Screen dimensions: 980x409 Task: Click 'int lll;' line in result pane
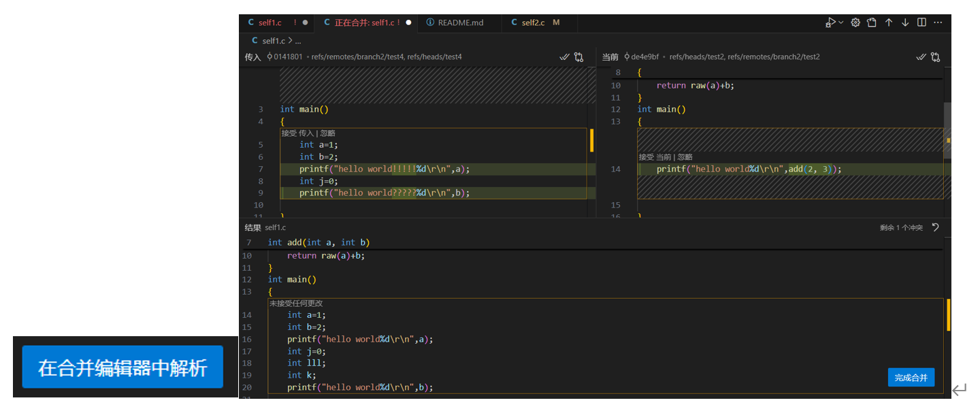tap(306, 363)
